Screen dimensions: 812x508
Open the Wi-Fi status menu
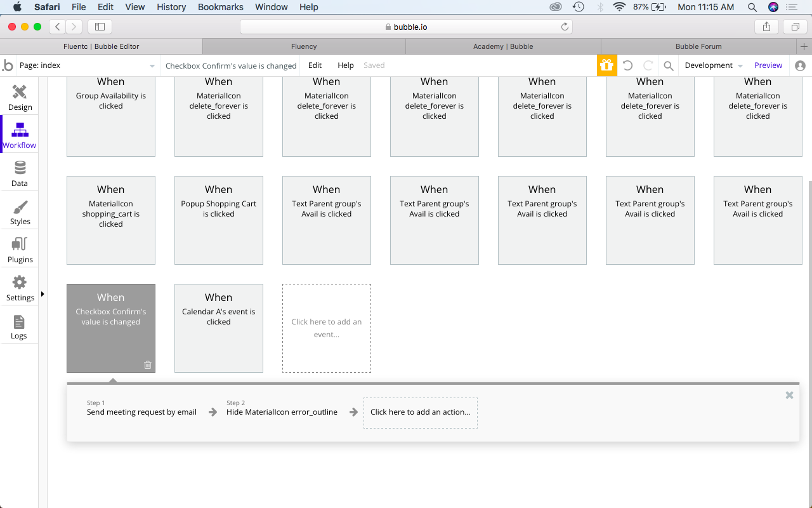(619, 7)
